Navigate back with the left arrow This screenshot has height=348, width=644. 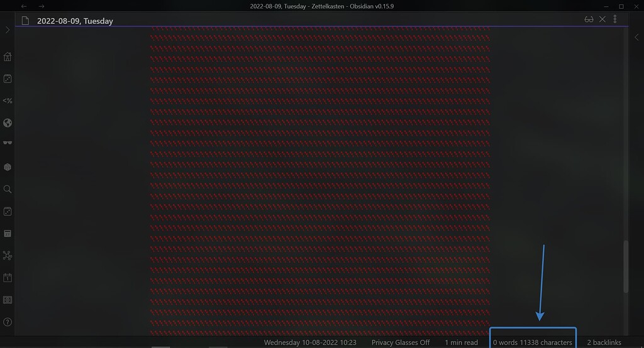(x=24, y=6)
